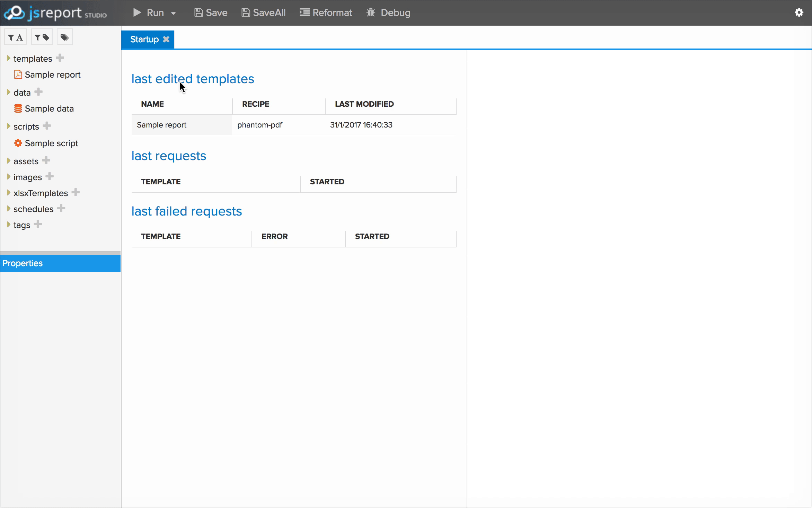Switch to the Startup tab

(x=144, y=40)
